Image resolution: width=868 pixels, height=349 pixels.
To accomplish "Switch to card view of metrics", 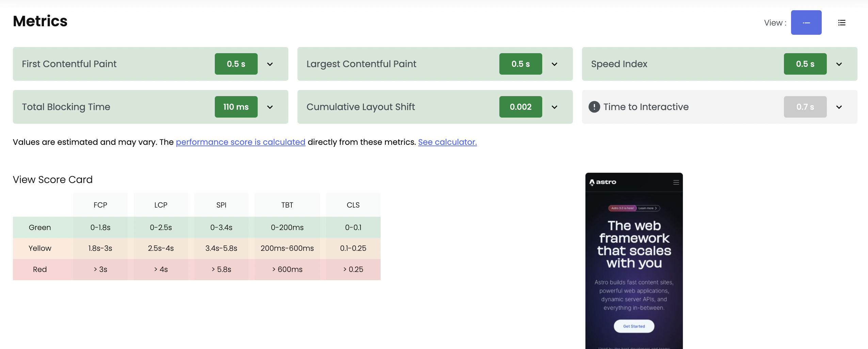I will pos(806,22).
